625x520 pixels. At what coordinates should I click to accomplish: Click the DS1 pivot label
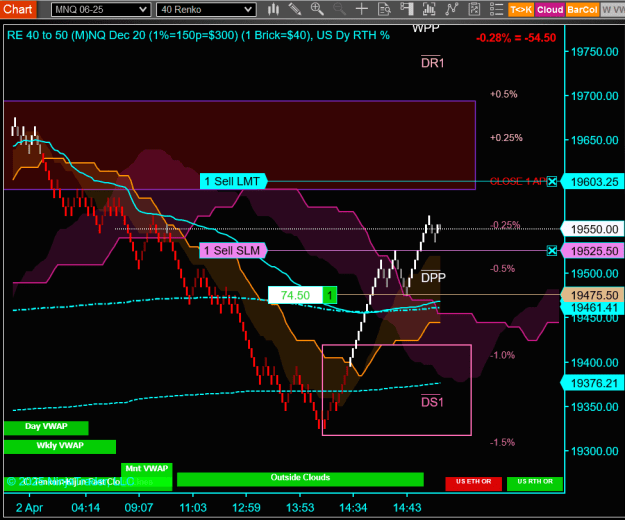coord(432,402)
